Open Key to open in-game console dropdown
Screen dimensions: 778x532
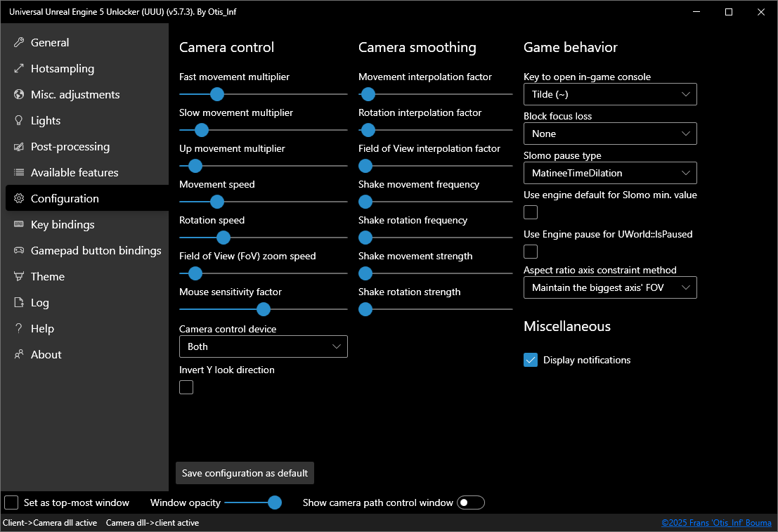tap(610, 94)
